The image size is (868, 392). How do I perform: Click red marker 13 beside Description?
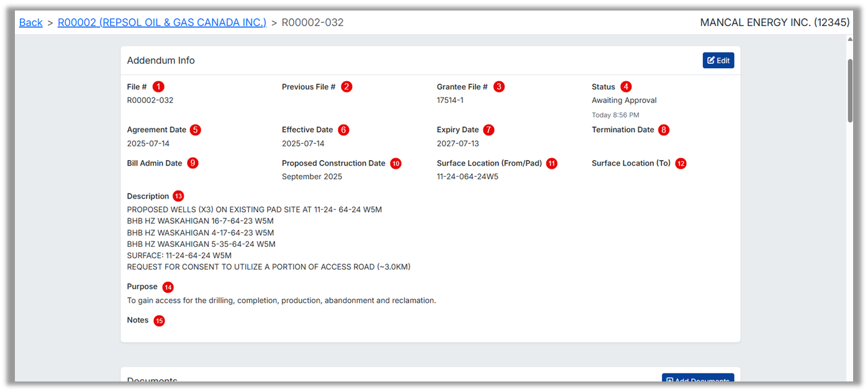179,196
